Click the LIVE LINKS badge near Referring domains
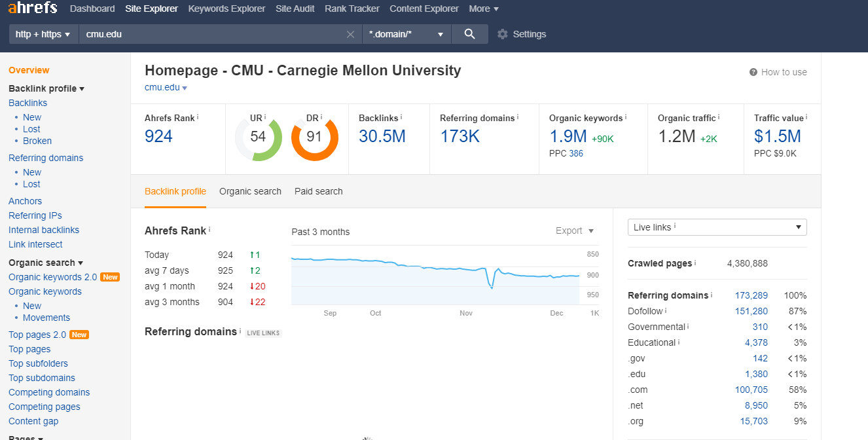868x440 pixels. coord(263,333)
